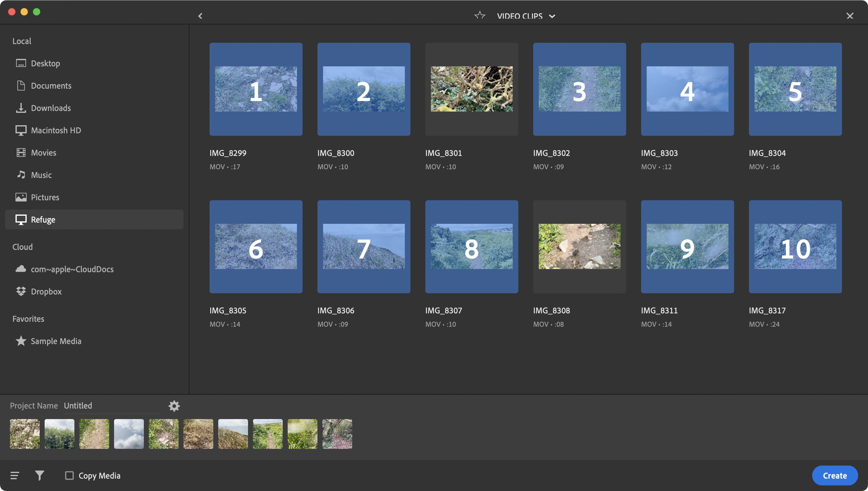Deselect clip IMG_8306 numbered 7
Image resolution: width=868 pixels, height=491 pixels.
pos(364,246)
